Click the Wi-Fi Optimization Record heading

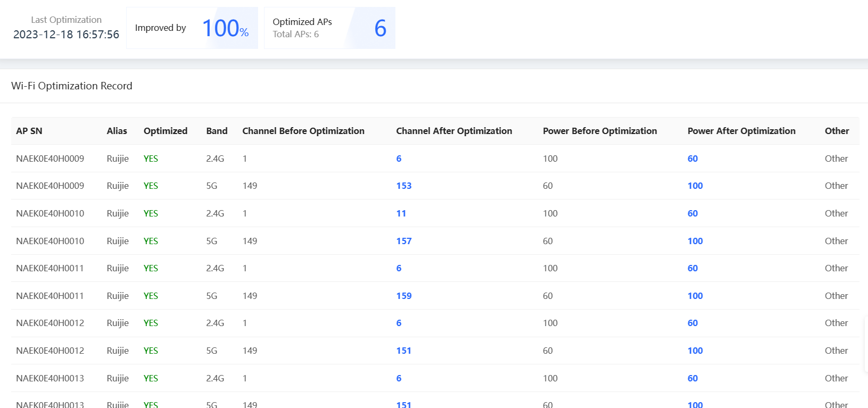coord(72,86)
